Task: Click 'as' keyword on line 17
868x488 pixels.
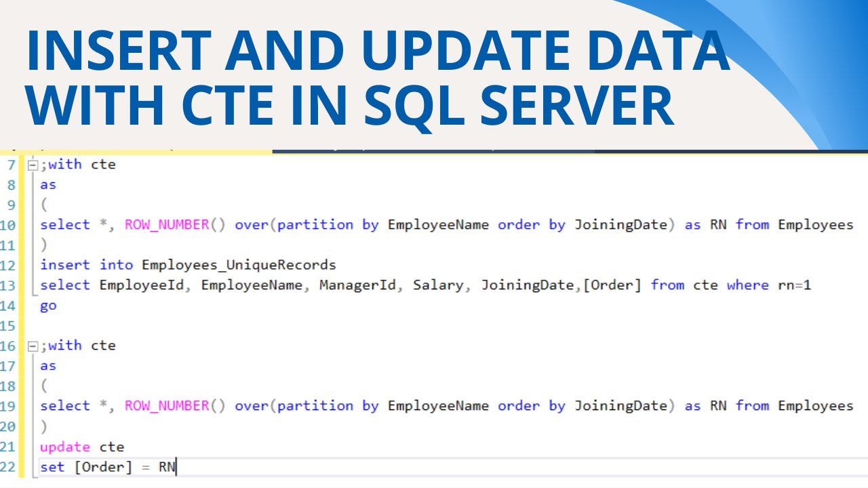Action: pyautogui.click(x=48, y=366)
